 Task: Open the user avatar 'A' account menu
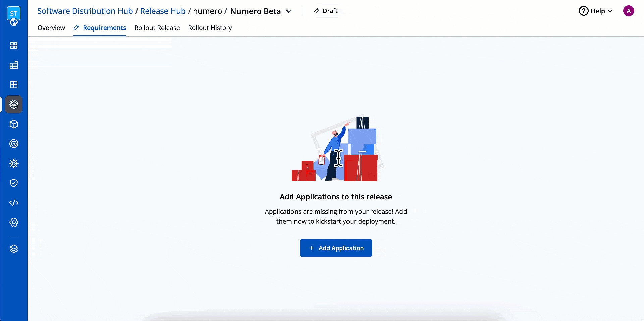pos(628,11)
